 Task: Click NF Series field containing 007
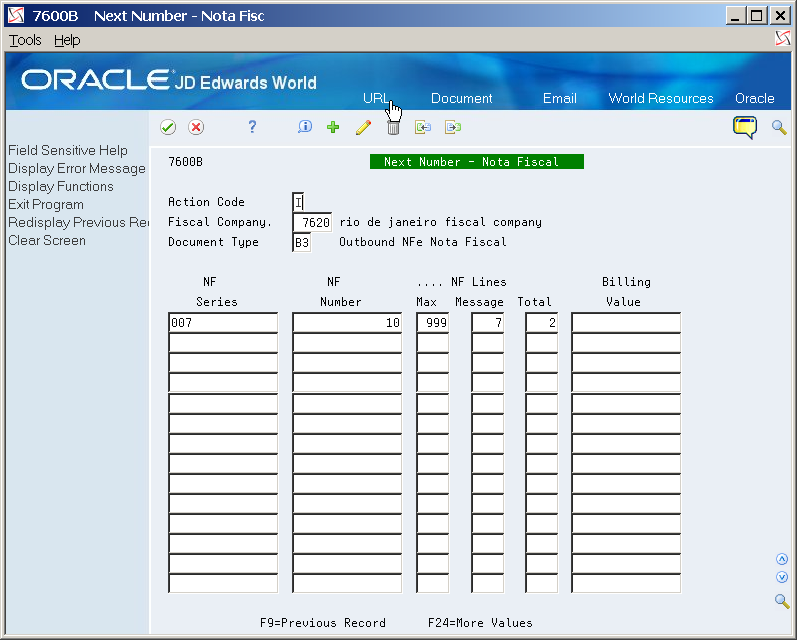(223, 323)
